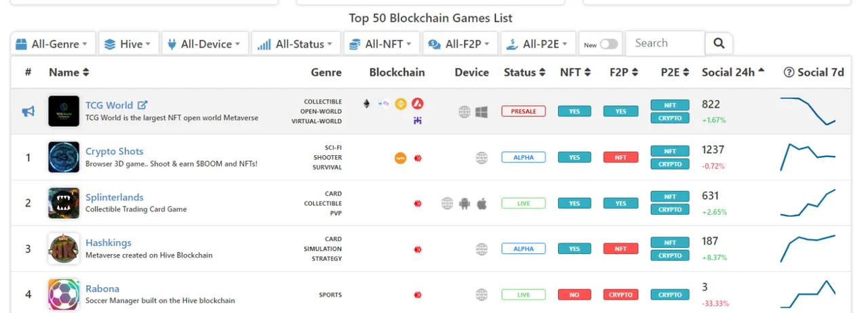Viewport: 868px width, 313px height.
Task: Open the All-NFT filter dropdown
Action: click(x=380, y=43)
